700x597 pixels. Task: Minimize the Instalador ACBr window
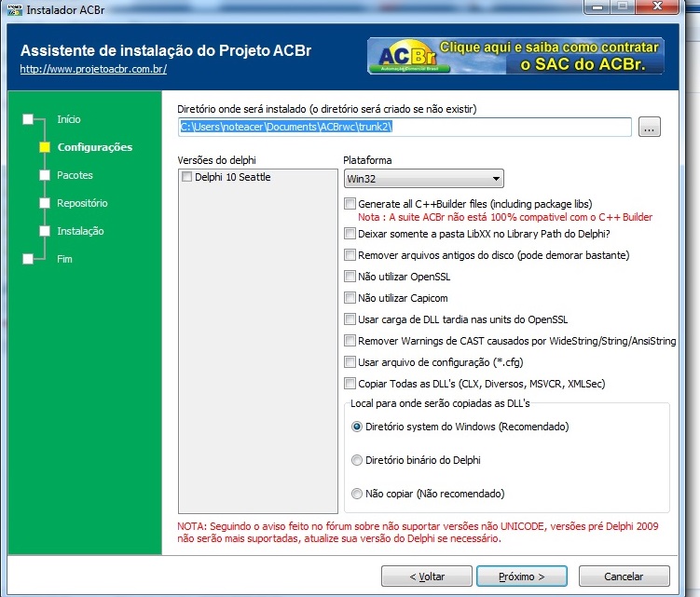click(x=597, y=7)
